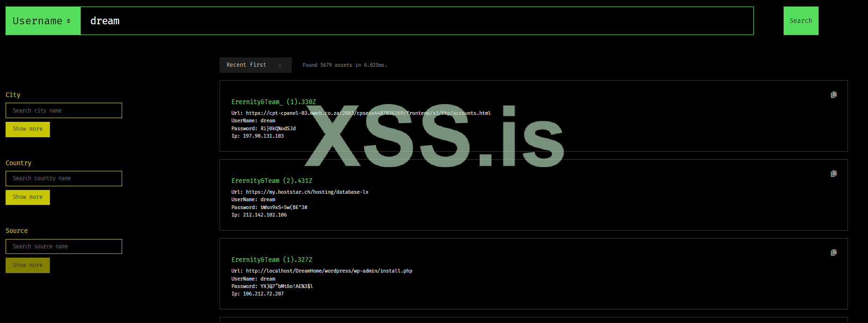Select the cpanel mweb.co.za URL text
The image size is (868, 323).
pyautogui.click(x=368, y=113)
